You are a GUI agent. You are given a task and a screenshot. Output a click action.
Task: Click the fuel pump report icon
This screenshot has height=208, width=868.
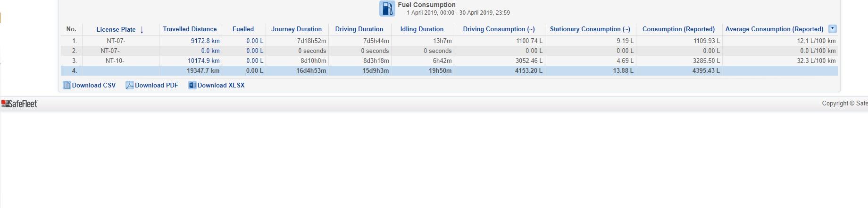tap(387, 9)
